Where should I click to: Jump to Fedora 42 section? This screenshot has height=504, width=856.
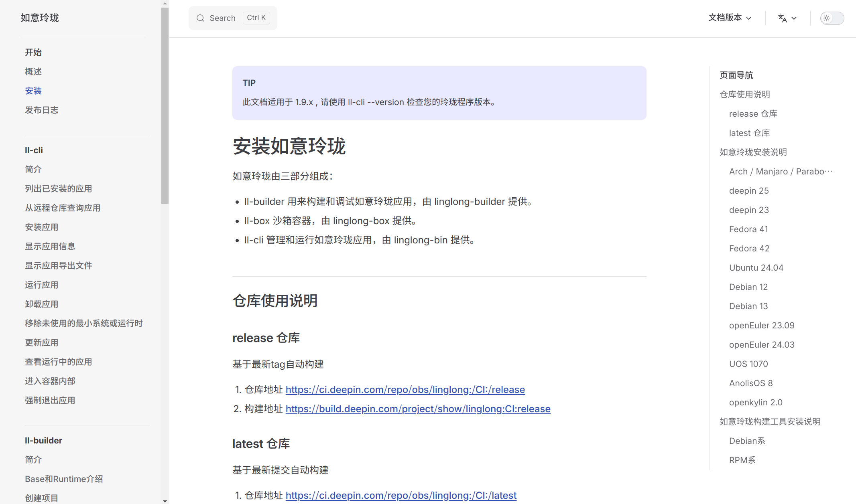click(x=749, y=248)
